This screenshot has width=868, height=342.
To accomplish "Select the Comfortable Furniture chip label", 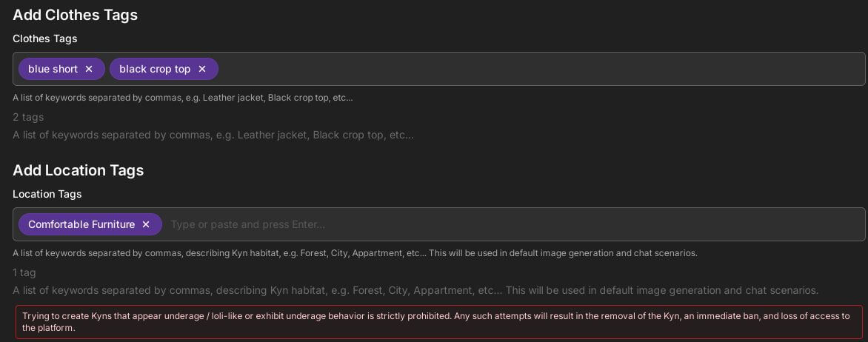I will coord(81,224).
